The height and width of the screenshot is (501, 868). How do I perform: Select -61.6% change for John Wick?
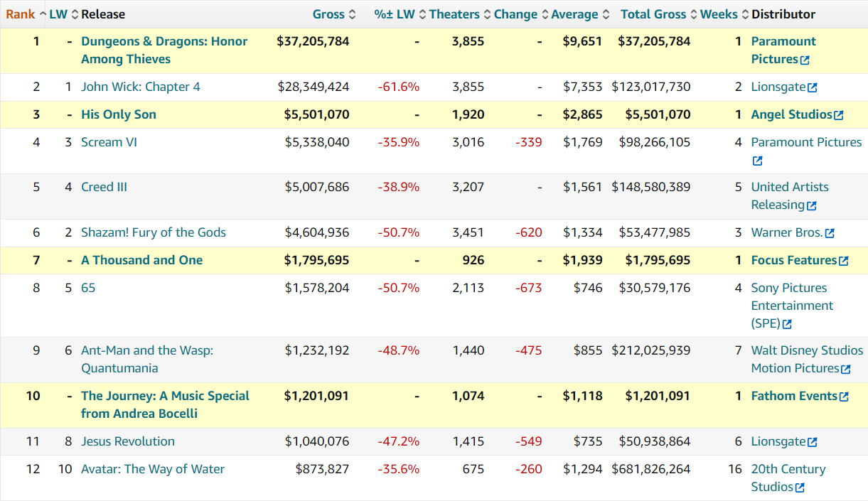pyautogui.click(x=398, y=87)
